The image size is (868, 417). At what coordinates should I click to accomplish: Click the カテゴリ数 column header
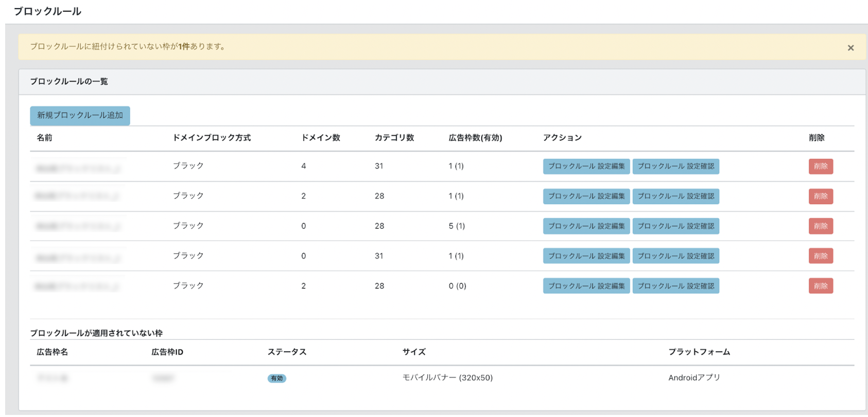(394, 137)
